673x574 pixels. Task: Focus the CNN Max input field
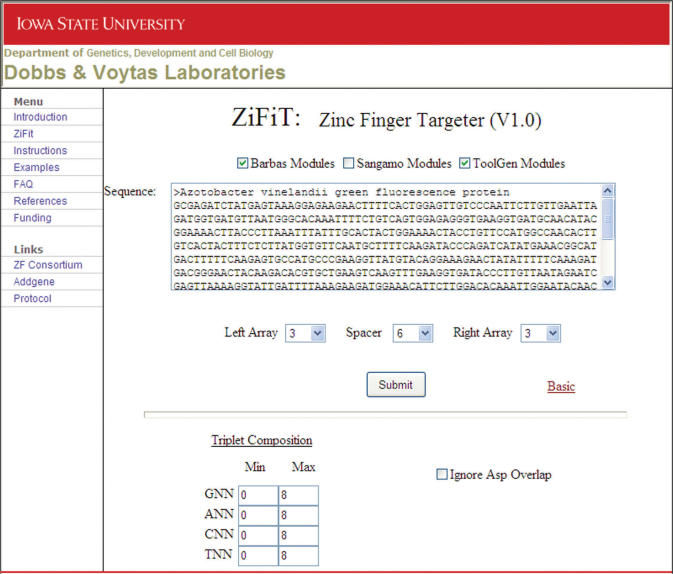coord(298,535)
